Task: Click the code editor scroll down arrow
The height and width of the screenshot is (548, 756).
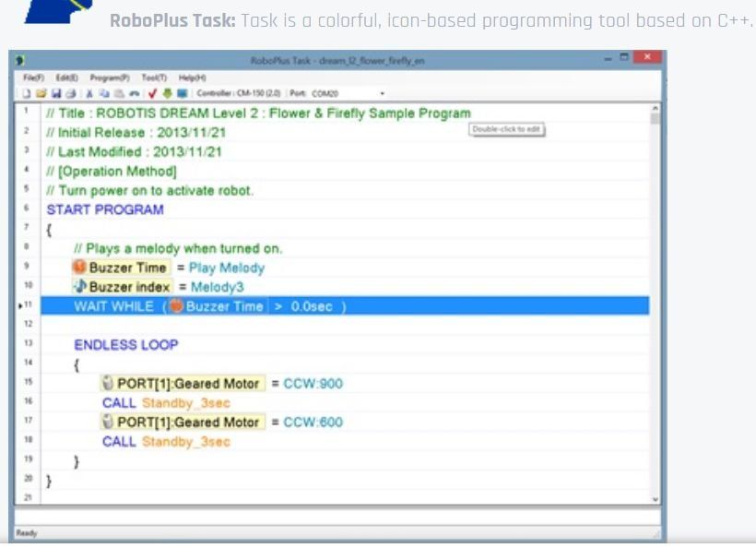Action: click(656, 499)
